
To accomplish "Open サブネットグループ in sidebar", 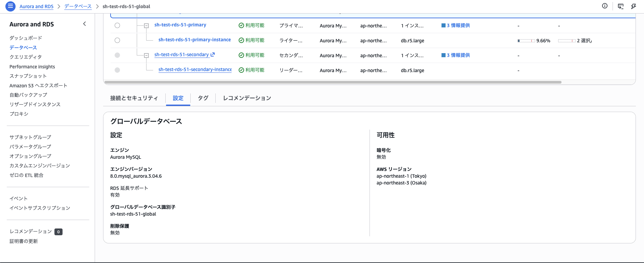I will [30, 137].
